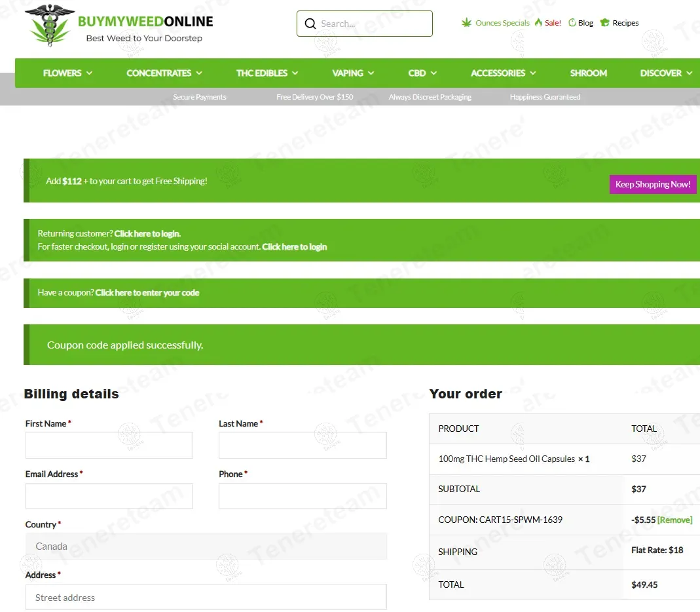
Task: Click the Email Address field
Action: (109, 496)
